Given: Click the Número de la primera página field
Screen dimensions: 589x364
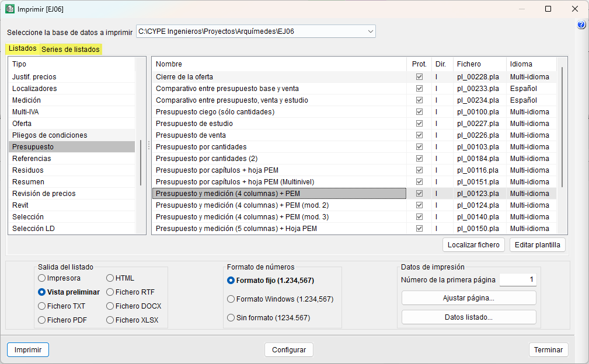Looking at the screenshot, I should pyautogui.click(x=518, y=279).
